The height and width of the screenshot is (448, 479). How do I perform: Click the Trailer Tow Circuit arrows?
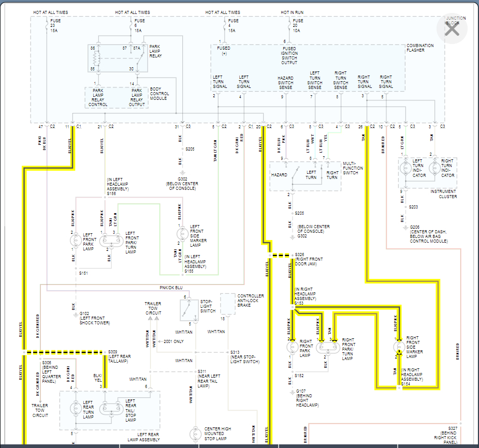coord(153,318)
